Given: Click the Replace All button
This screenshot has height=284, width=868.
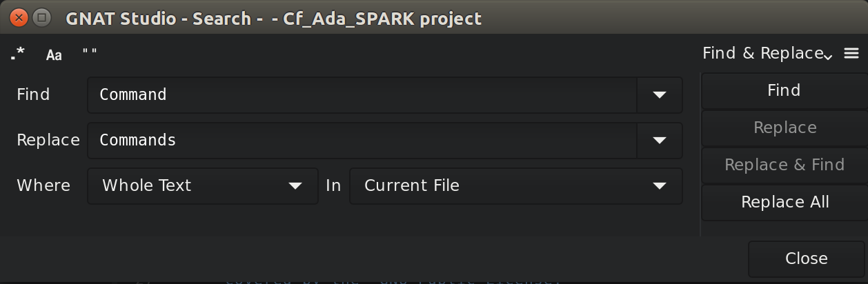Looking at the screenshot, I should point(785,203).
